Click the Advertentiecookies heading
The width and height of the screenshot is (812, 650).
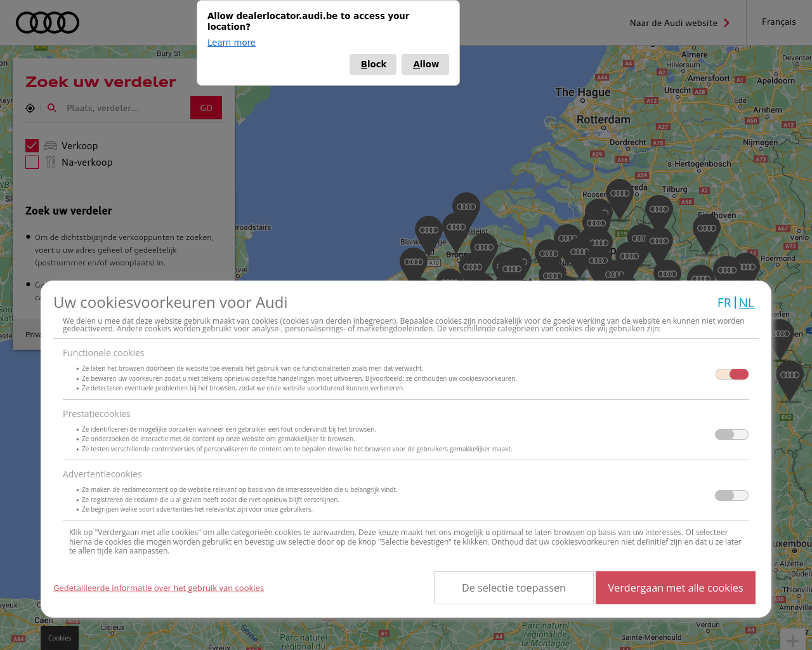pos(102,474)
